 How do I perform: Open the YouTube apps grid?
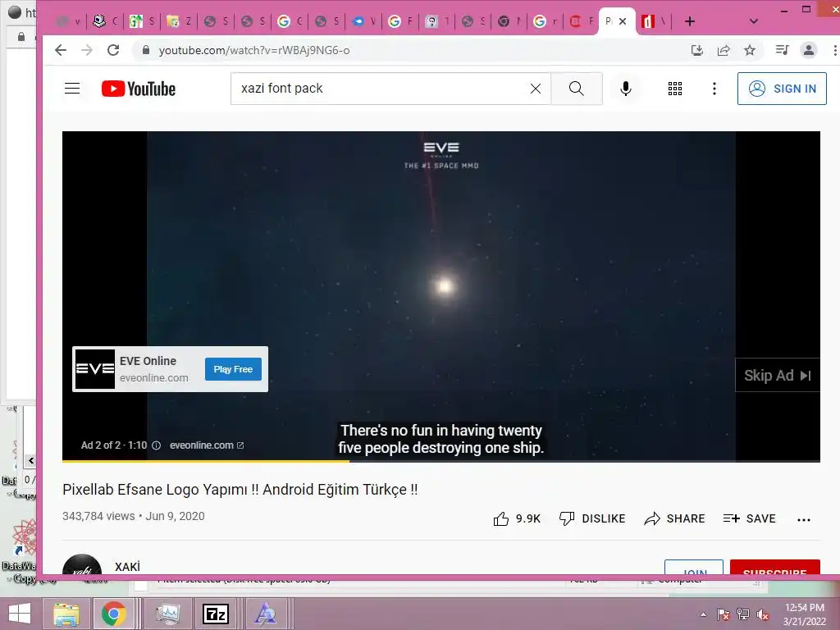pos(675,89)
